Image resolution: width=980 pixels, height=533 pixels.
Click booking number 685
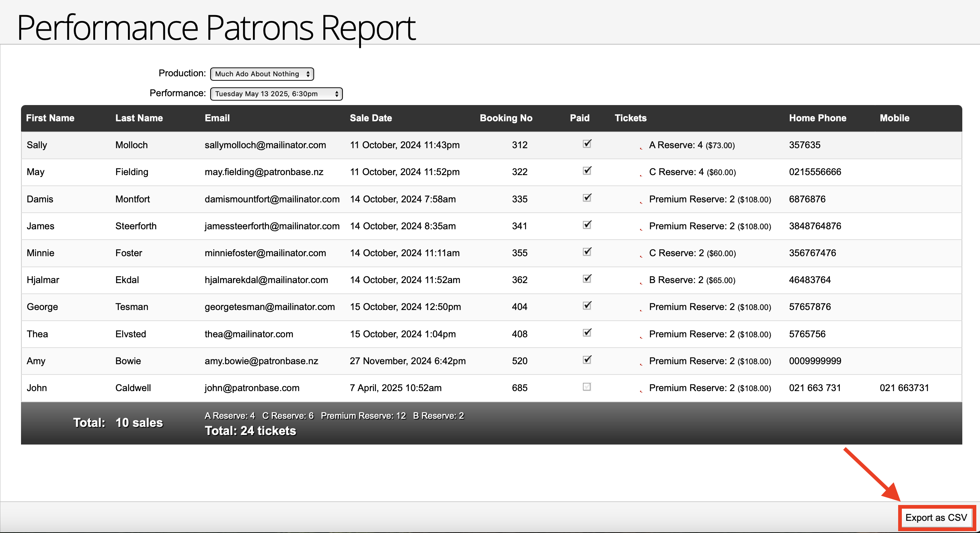point(519,388)
